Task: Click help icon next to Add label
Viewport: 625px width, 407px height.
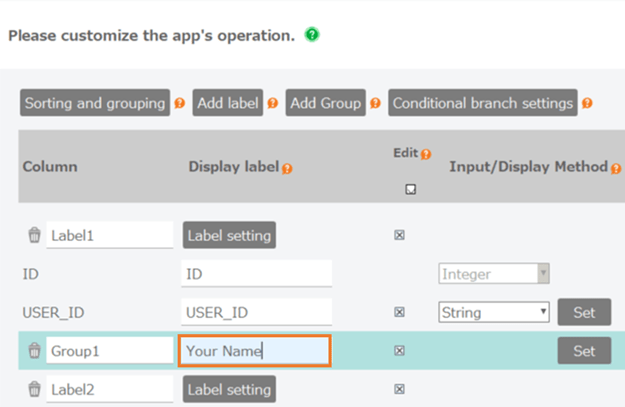Action: pos(272,103)
